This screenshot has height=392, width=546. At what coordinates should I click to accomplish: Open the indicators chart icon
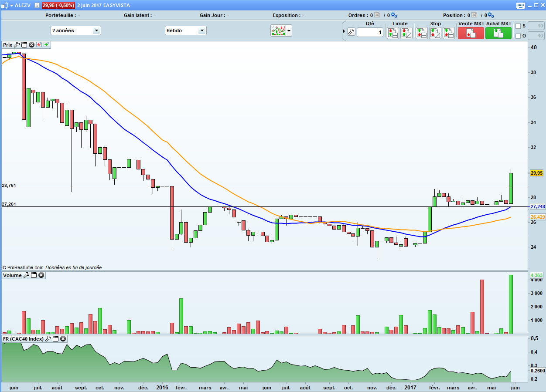coord(278,30)
